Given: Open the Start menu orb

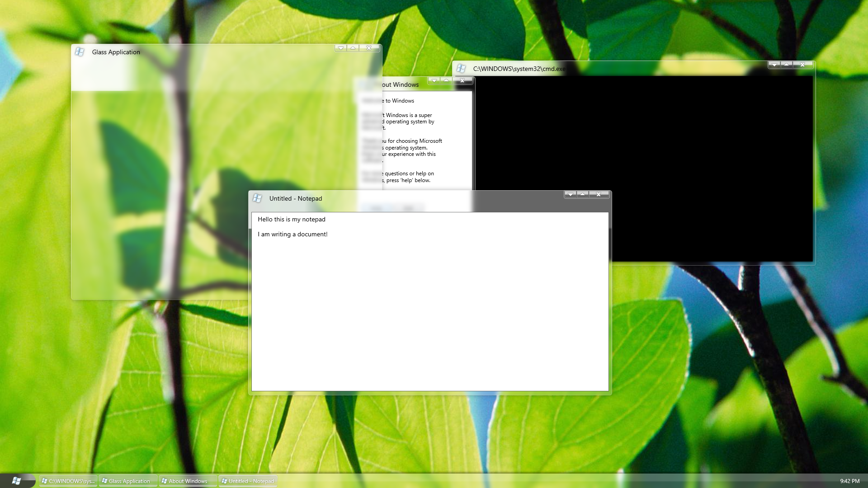Looking at the screenshot, I should click(17, 481).
